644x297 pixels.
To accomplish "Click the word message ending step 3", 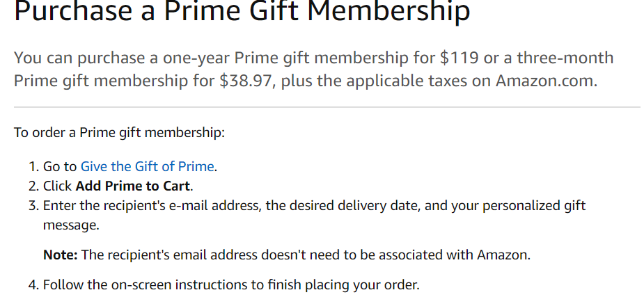I will click(x=71, y=225).
